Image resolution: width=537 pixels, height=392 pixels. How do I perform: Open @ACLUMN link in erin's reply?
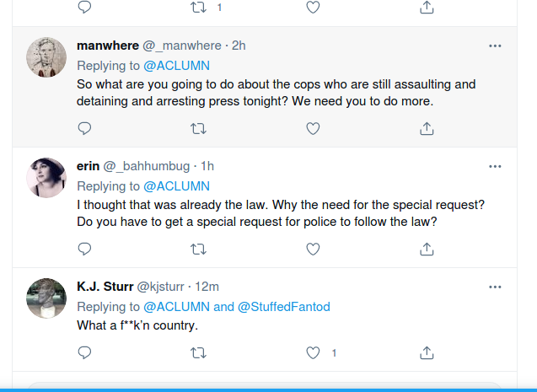click(176, 186)
